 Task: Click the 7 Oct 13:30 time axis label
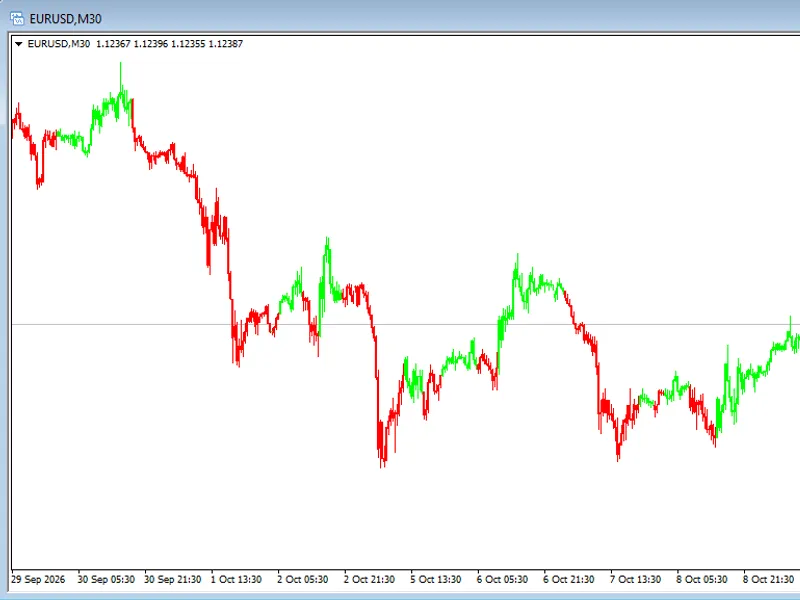[636, 580]
